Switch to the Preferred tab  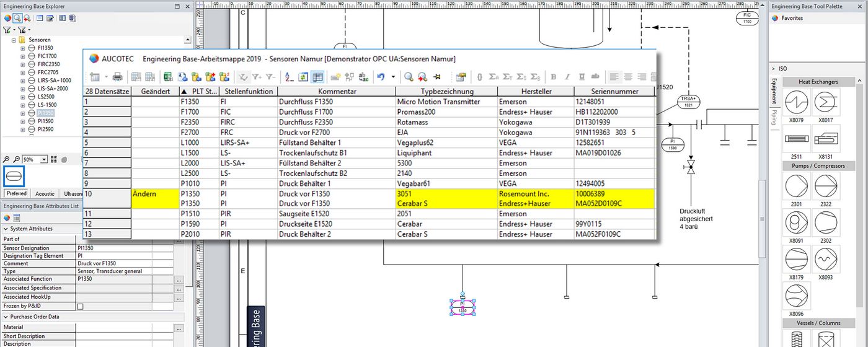[16, 193]
